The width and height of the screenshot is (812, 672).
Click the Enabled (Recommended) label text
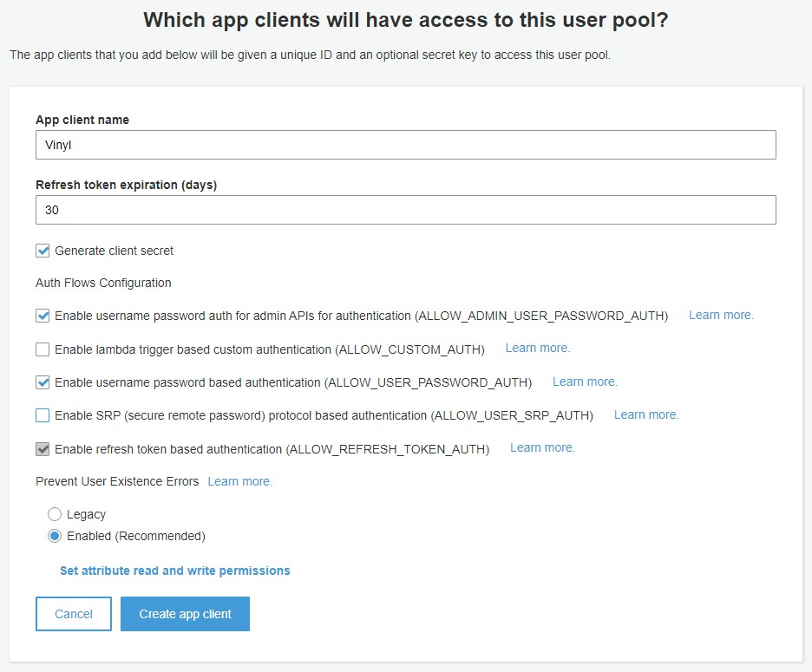(x=136, y=536)
